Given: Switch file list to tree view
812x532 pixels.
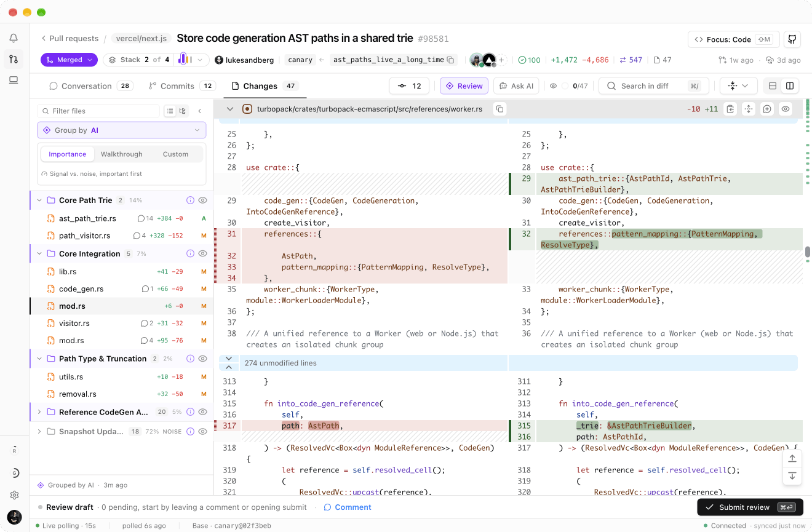Looking at the screenshot, I should [183, 111].
